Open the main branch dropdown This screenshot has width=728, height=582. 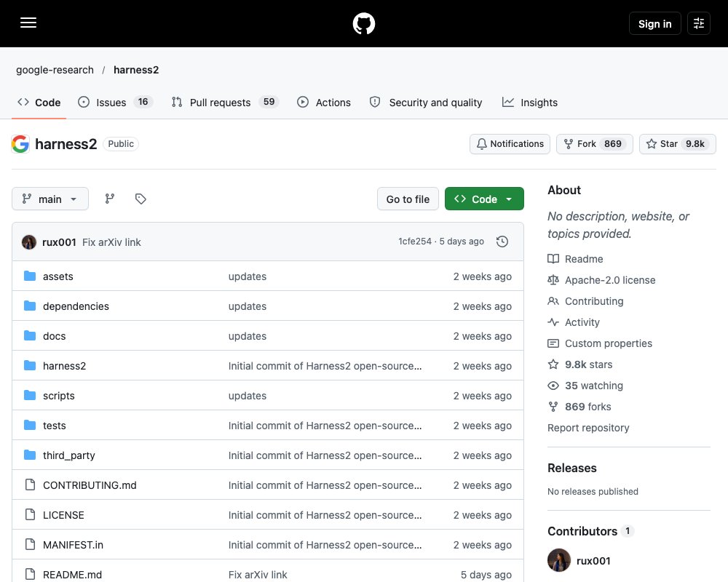(x=50, y=199)
